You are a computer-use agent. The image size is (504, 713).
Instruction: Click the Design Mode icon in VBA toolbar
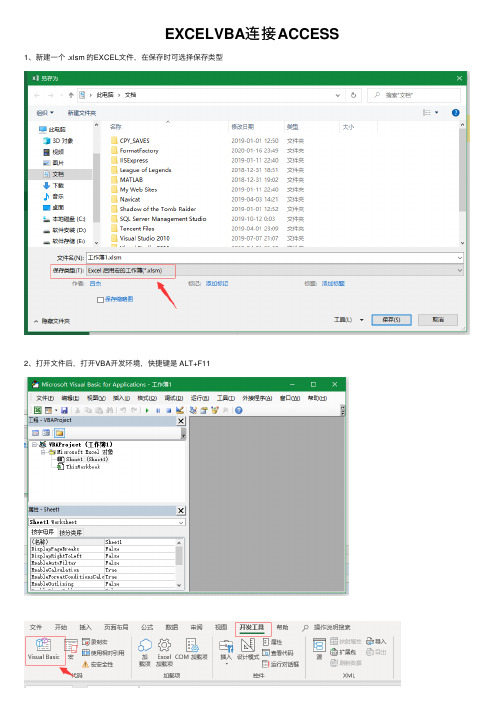[180, 410]
